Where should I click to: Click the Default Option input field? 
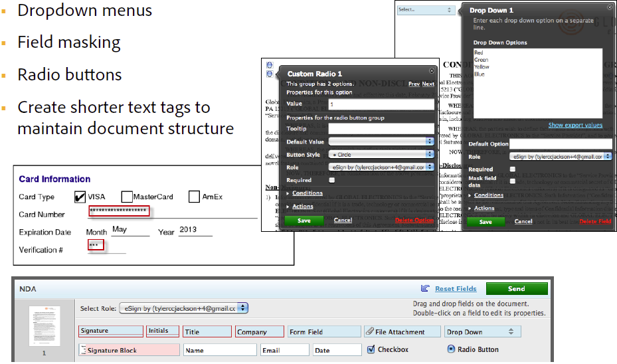(x=561, y=143)
